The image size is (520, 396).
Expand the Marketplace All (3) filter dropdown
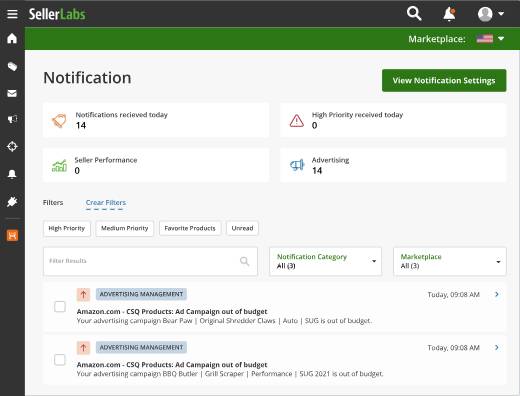pos(450,261)
